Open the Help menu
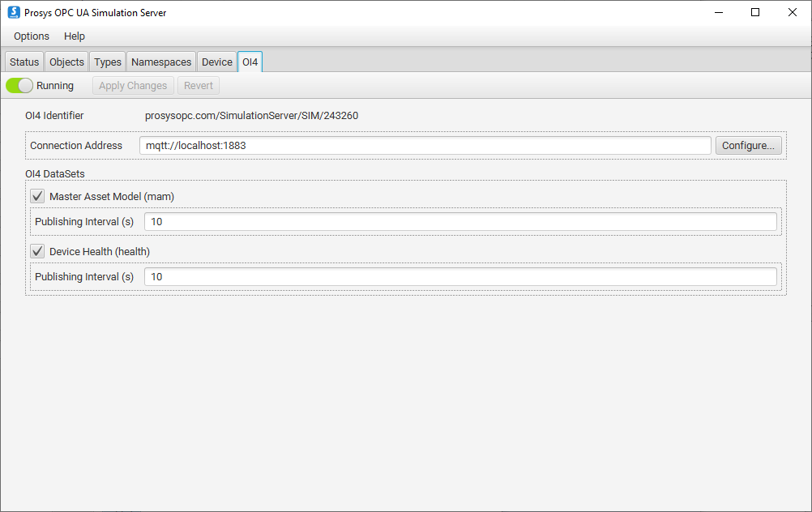Screen dimensions: 812x512 [75, 36]
